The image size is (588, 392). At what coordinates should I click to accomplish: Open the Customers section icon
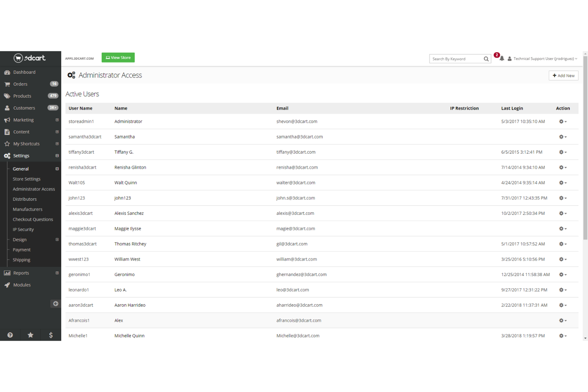point(7,108)
